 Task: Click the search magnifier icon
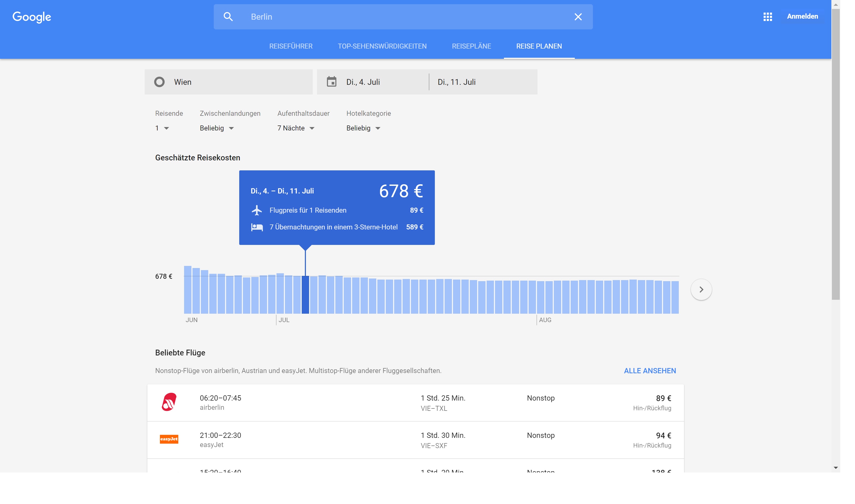point(228,17)
